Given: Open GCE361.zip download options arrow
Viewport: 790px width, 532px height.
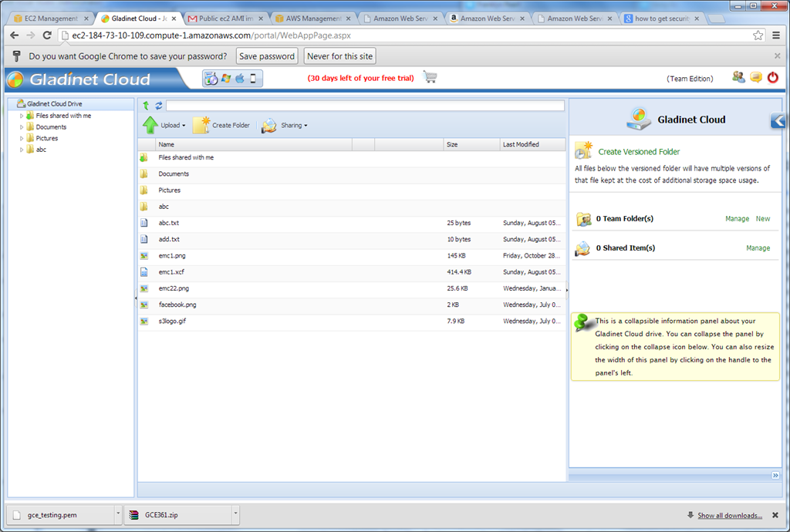Looking at the screenshot, I should (x=235, y=513).
